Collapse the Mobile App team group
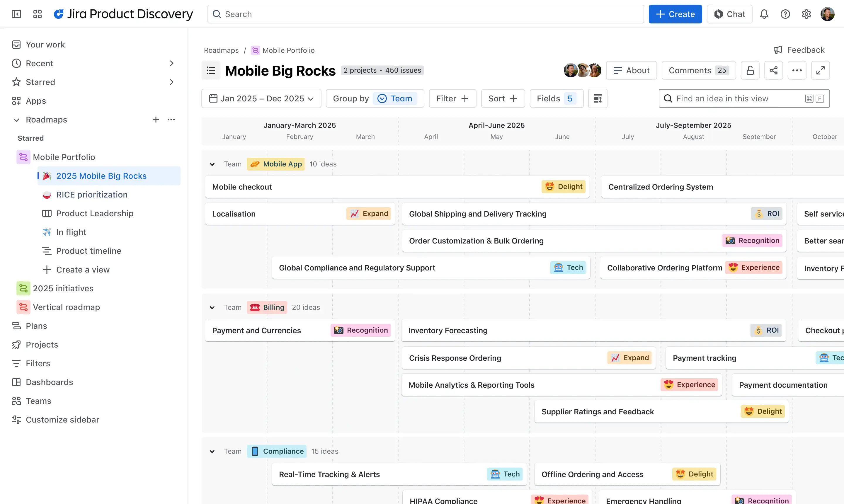The height and width of the screenshot is (504, 844). 212,164
